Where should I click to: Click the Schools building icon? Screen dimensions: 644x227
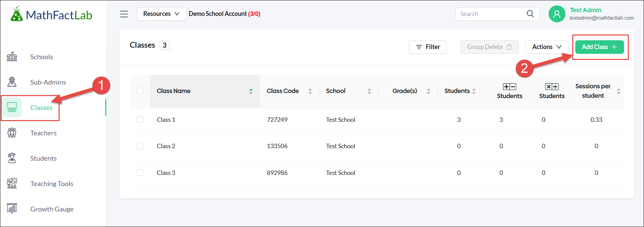click(x=12, y=56)
